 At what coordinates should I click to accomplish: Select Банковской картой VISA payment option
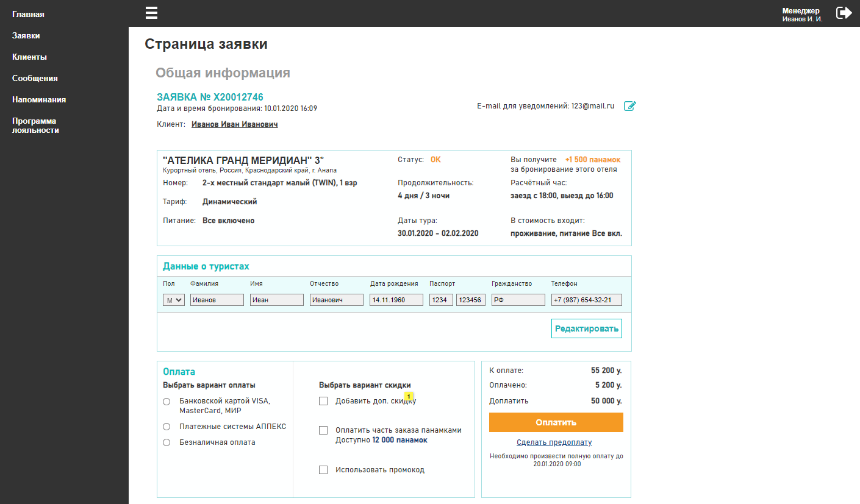(x=167, y=402)
